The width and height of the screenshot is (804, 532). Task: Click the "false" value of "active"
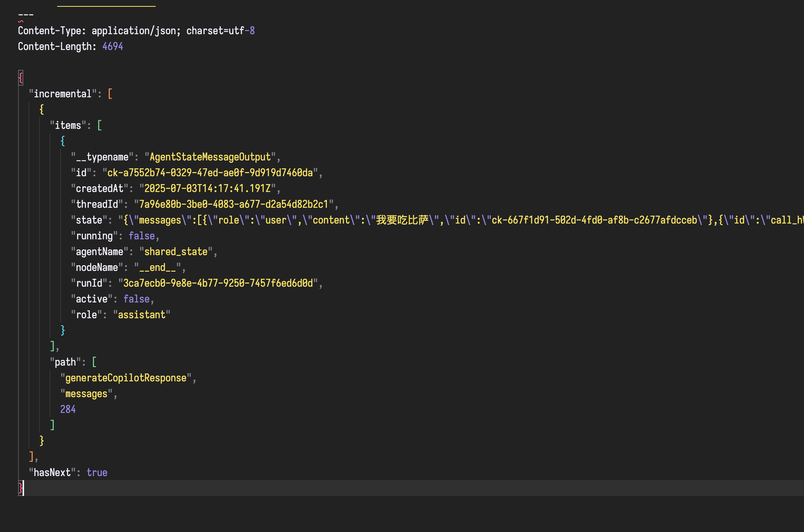click(x=137, y=299)
